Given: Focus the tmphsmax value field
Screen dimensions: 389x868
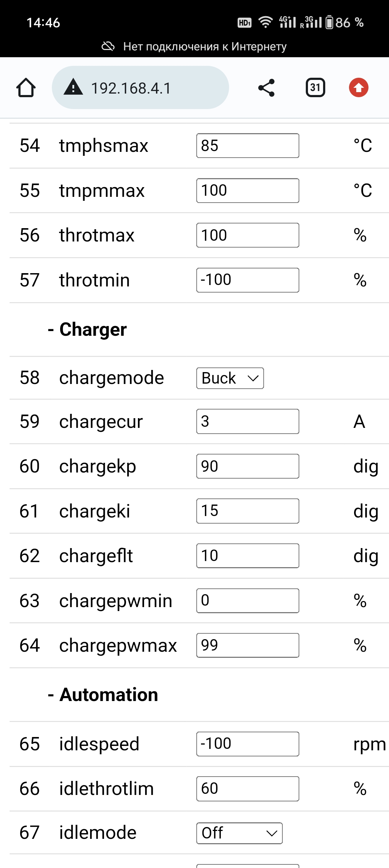Looking at the screenshot, I should (x=247, y=146).
